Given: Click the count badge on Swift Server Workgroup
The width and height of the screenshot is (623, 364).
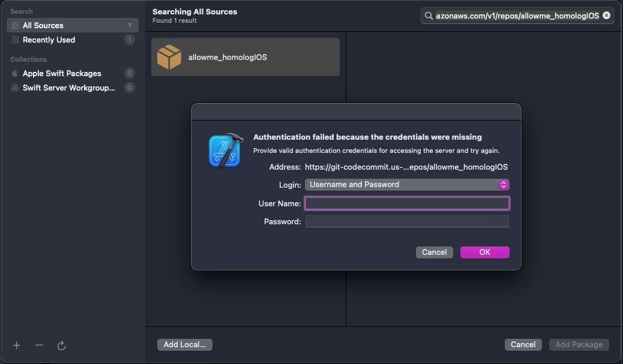Looking at the screenshot, I should [x=130, y=88].
